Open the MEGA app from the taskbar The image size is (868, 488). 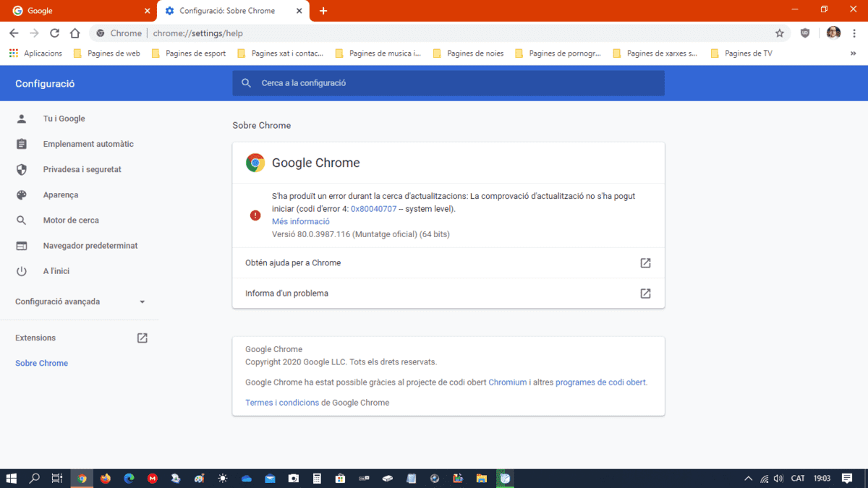(x=153, y=478)
